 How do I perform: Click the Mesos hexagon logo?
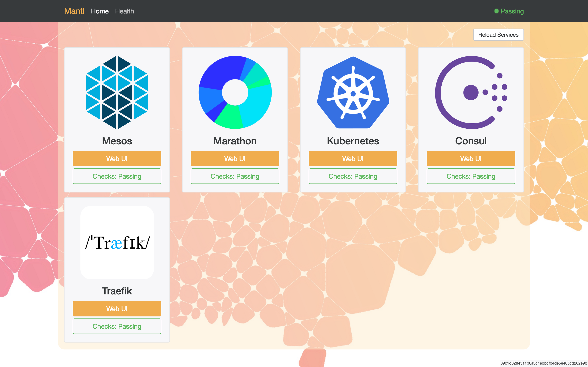point(117,93)
